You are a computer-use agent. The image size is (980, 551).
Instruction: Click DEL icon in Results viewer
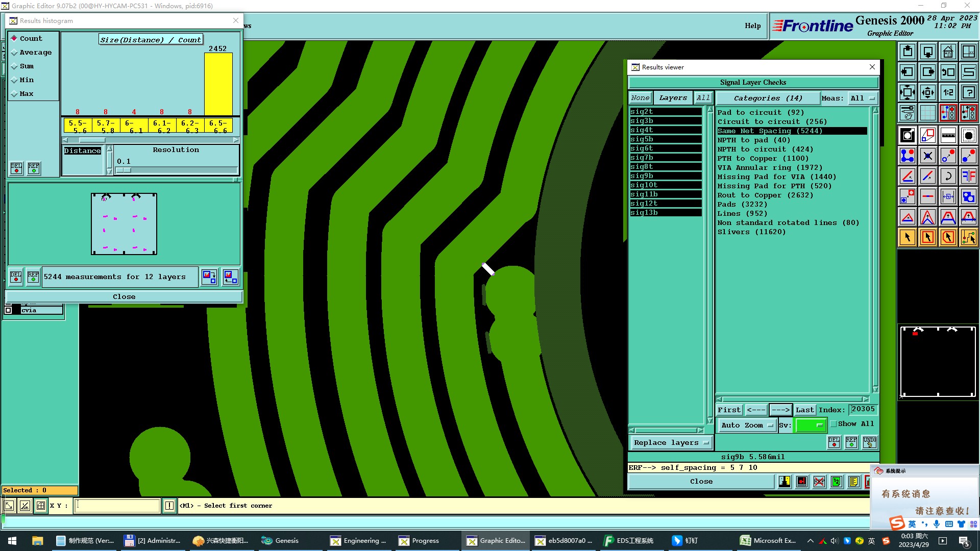point(834,442)
